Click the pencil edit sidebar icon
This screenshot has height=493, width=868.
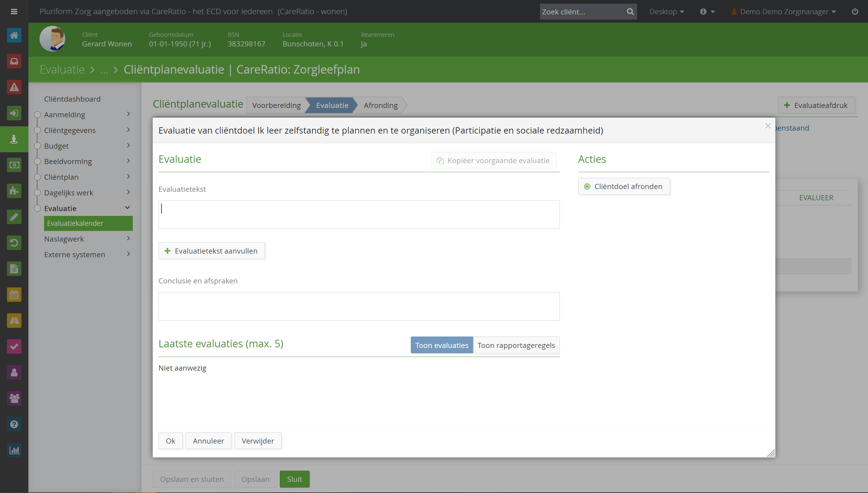point(14,217)
